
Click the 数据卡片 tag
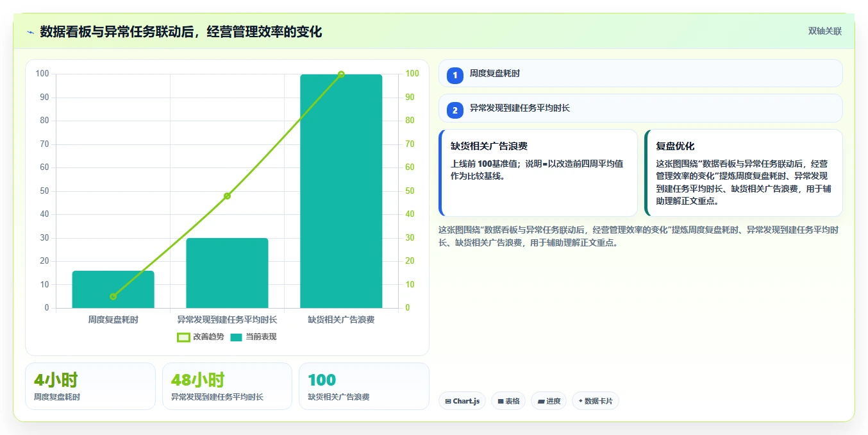coord(595,401)
